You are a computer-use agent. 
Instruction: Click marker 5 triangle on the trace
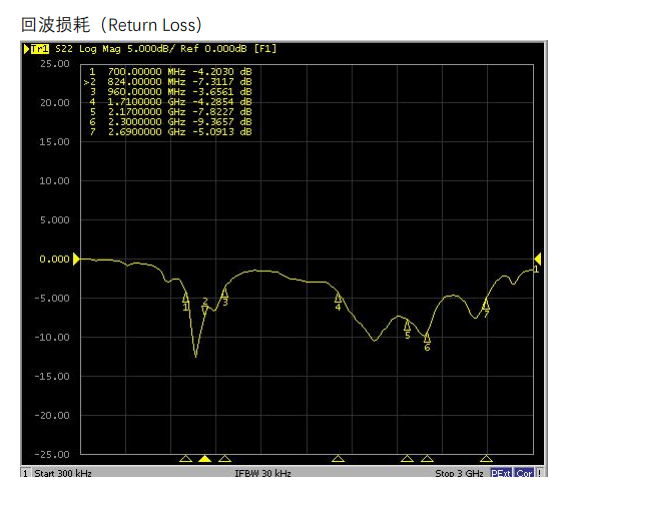tap(407, 325)
